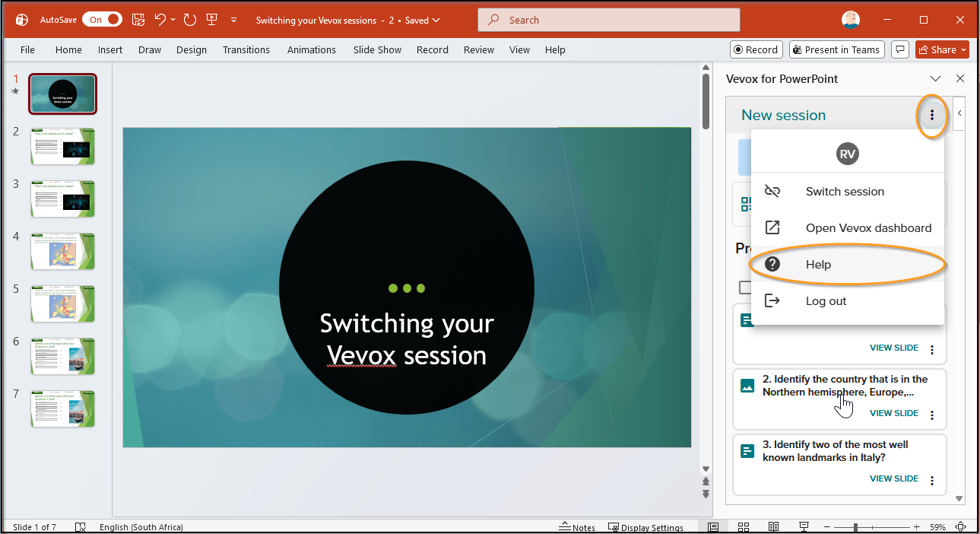This screenshot has height=534, width=980.
Task: Open the comments speech bubble icon
Action: [x=900, y=49]
